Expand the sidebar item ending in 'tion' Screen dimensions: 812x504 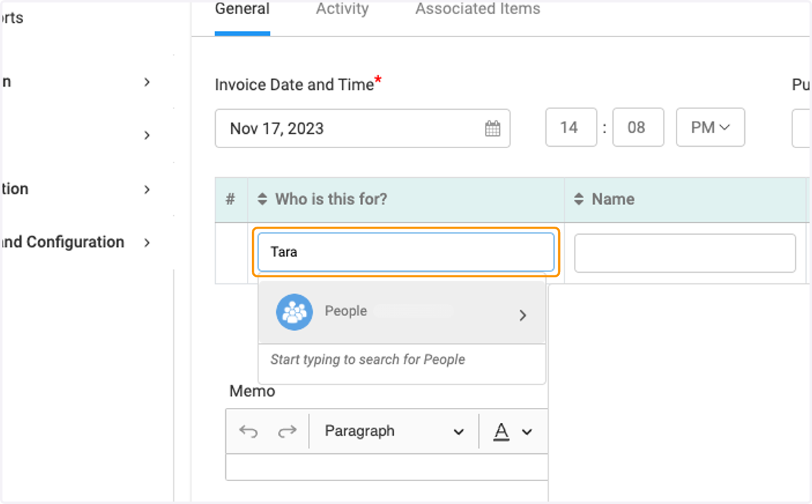(x=148, y=189)
